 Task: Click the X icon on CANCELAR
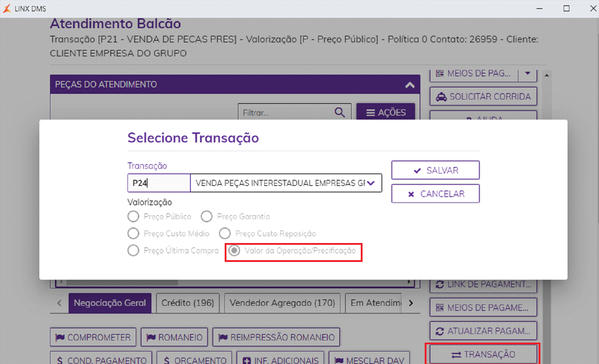[x=411, y=194]
